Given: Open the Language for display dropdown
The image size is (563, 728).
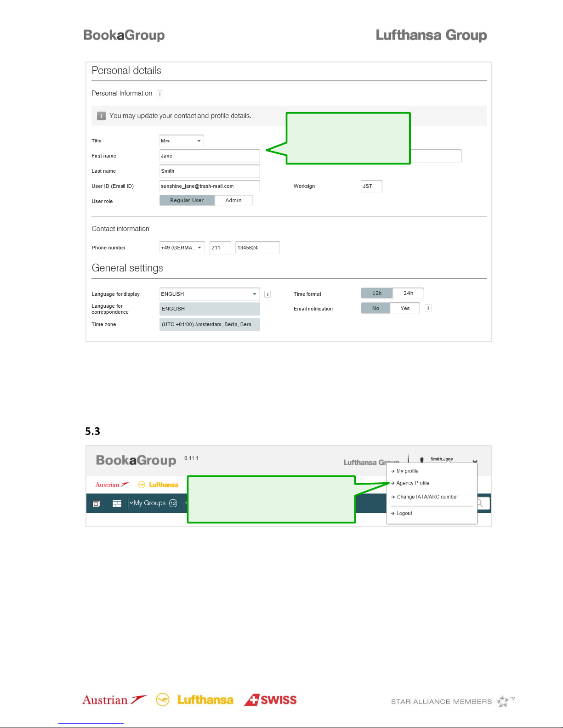Looking at the screenshot, I should 210,294.
